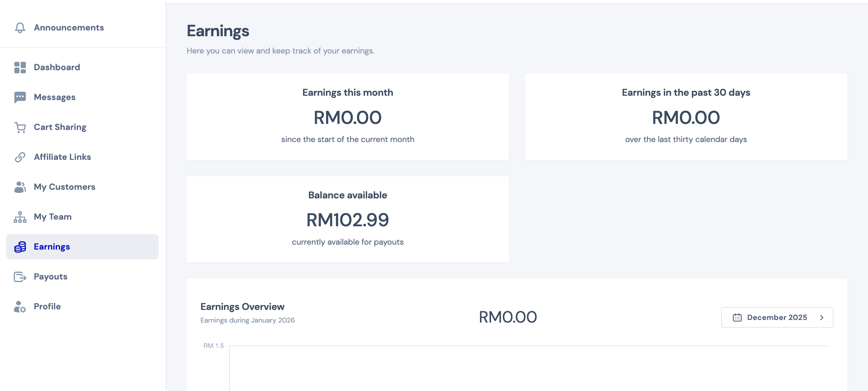Select the Affiliate Links menu label
This screenshot has width=868, height=391.
point(62,157)
